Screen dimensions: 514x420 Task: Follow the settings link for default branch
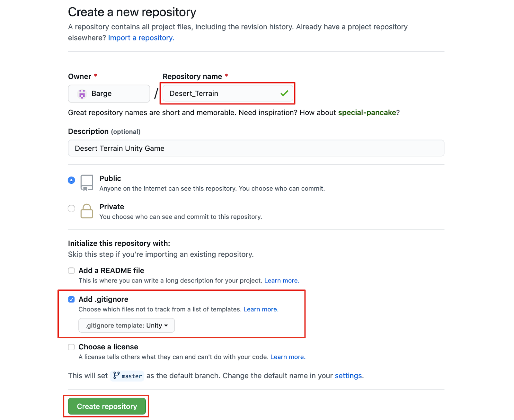tap(348, 376)
